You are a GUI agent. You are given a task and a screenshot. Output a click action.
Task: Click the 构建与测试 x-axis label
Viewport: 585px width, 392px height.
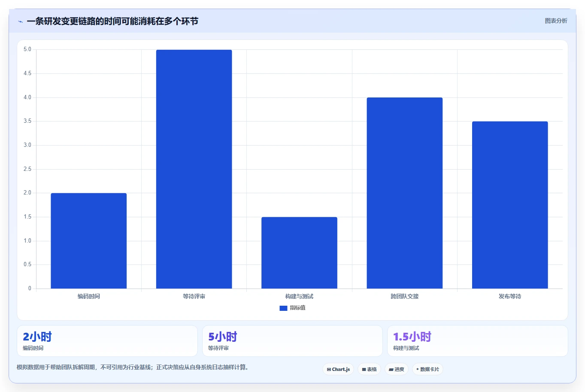click(299, 296)
